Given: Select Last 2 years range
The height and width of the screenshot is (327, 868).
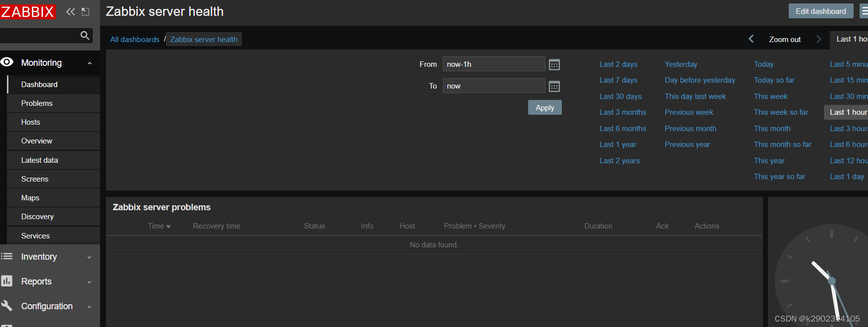Looking at the screenshot, I should tap(619, 161).
